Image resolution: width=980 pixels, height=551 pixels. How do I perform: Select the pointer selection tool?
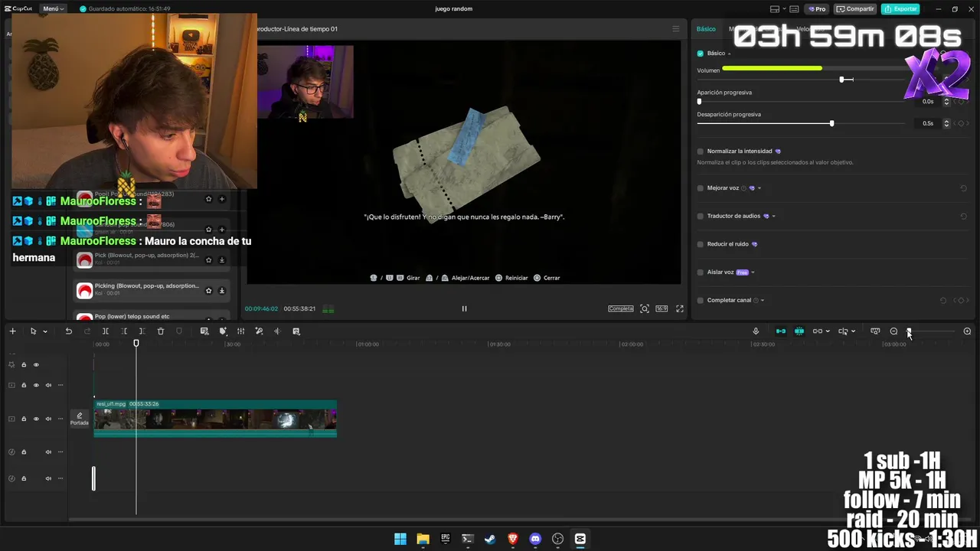click(33, 331)
